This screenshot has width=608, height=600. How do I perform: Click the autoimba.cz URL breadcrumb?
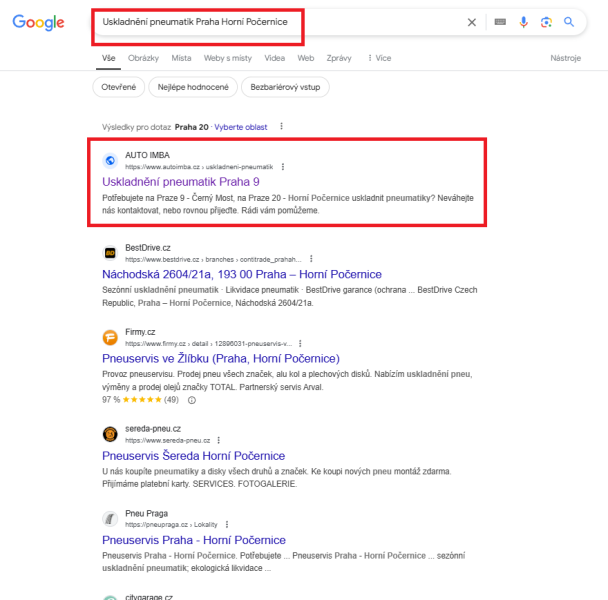(x=199, y=167)
